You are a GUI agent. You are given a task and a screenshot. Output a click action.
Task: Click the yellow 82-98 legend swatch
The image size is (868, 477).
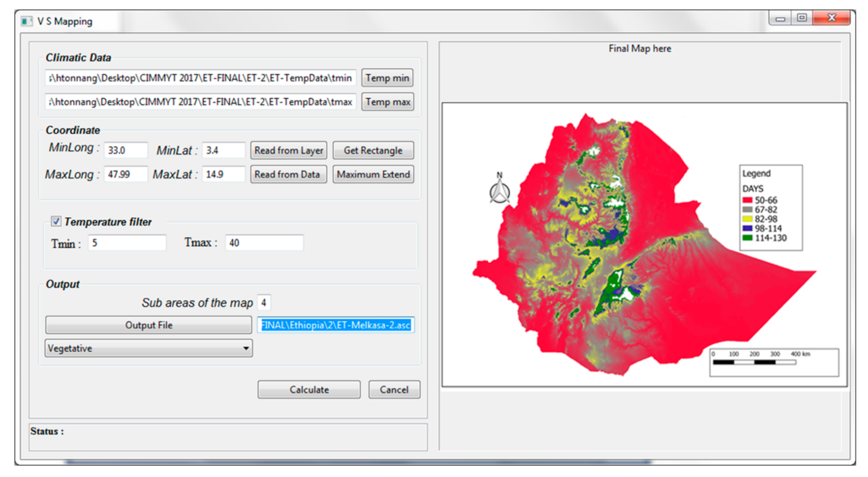(747, 219)
